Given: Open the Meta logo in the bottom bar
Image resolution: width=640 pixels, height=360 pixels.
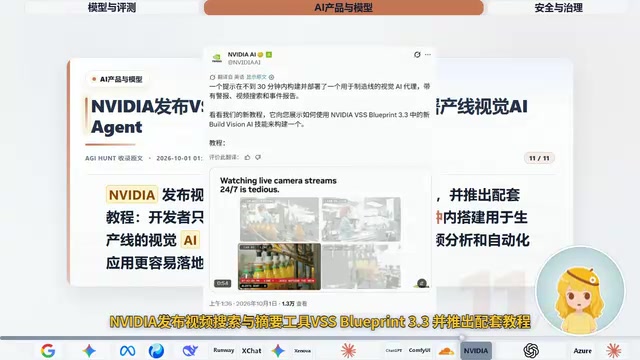Looking at the screenshot, I should (x=127, y=351).
